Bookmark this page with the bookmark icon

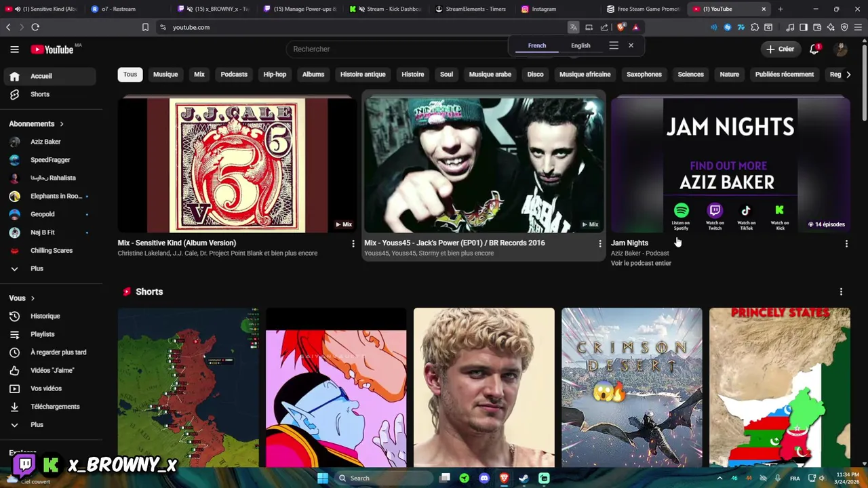[145, 27]
